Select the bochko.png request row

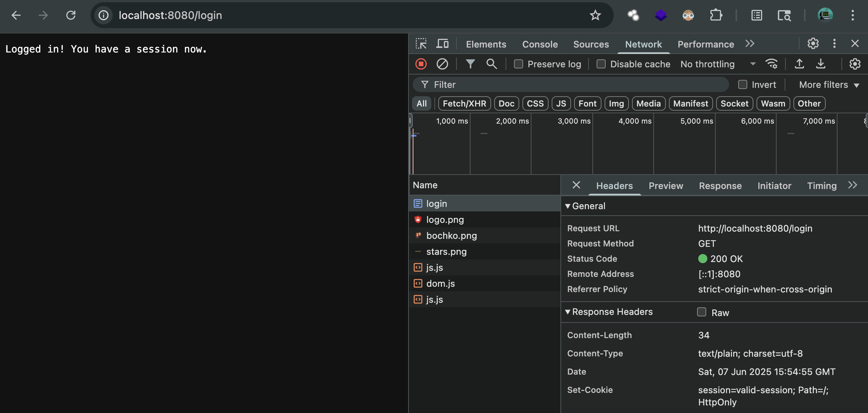coord(484,235)
